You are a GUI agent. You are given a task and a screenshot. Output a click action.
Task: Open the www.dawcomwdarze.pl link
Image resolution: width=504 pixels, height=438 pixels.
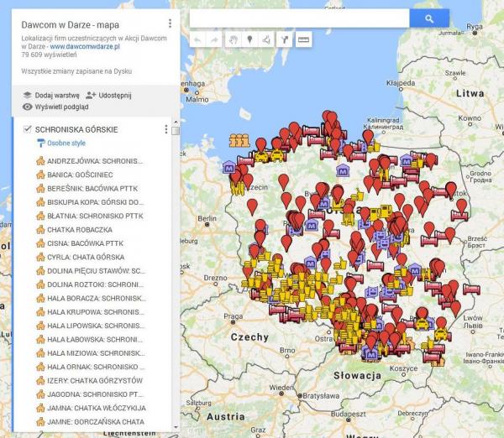pyautogui.click(x=85, y=46)
